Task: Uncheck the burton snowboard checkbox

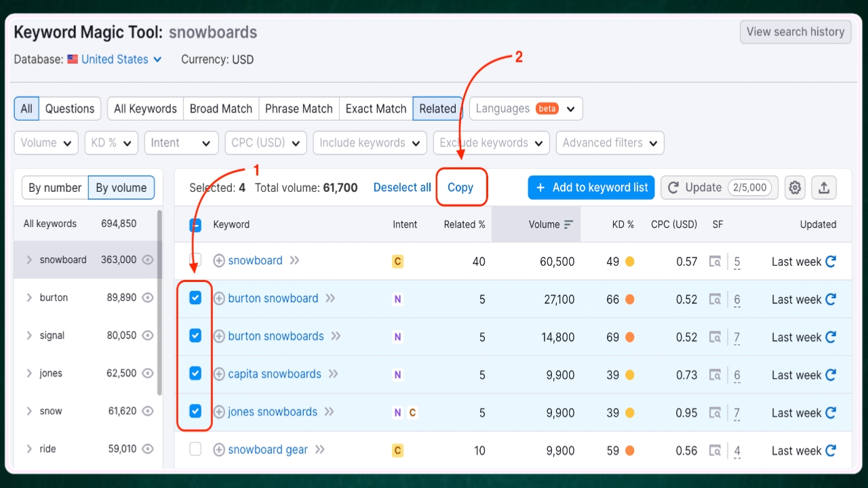Action: [x=195, y=298]
